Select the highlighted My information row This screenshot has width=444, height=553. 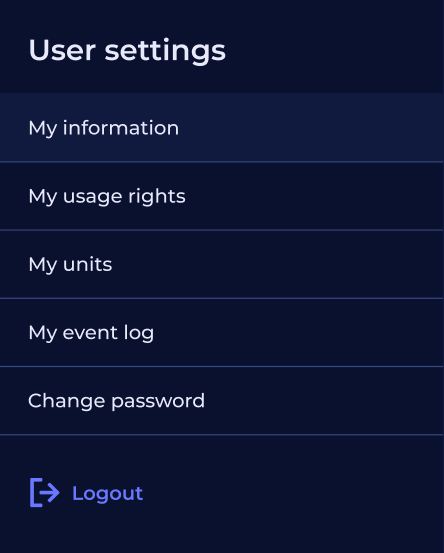click(x=222, y=127)
